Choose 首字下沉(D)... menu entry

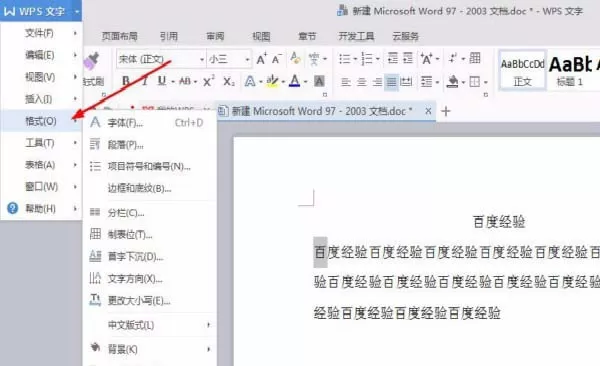[150, 256]
